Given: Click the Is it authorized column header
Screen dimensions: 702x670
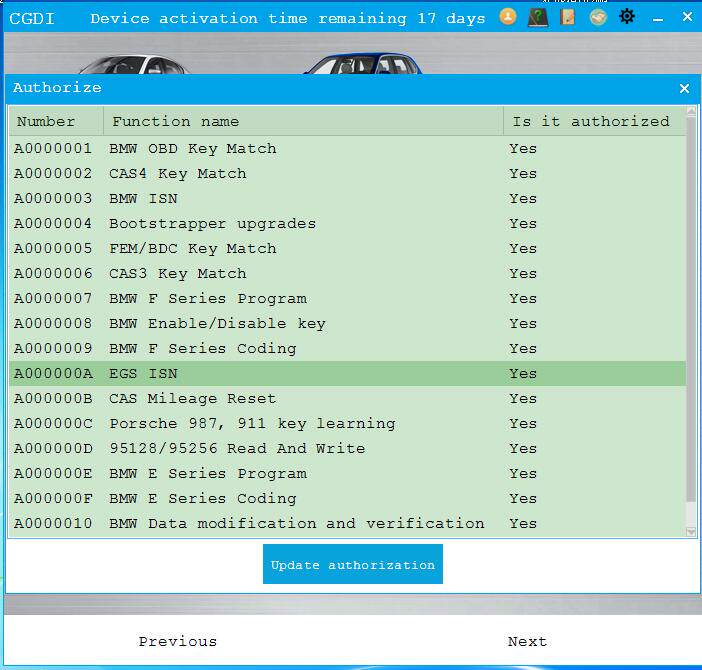Looking at the screenshot, I should (595, 121).
